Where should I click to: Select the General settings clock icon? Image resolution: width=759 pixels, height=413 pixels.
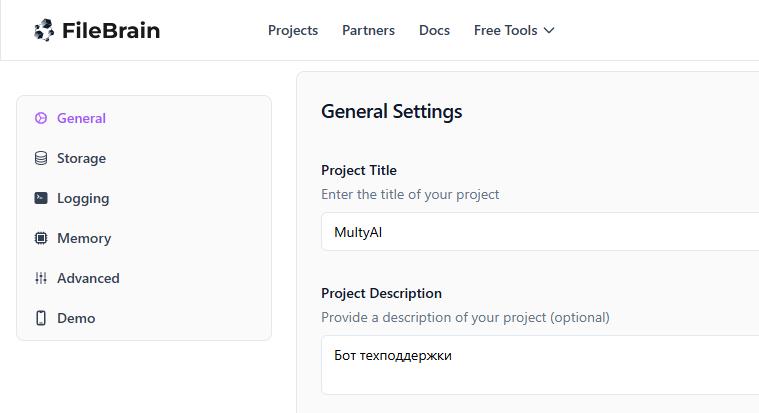pyautogui.click(x=41, y=118)
